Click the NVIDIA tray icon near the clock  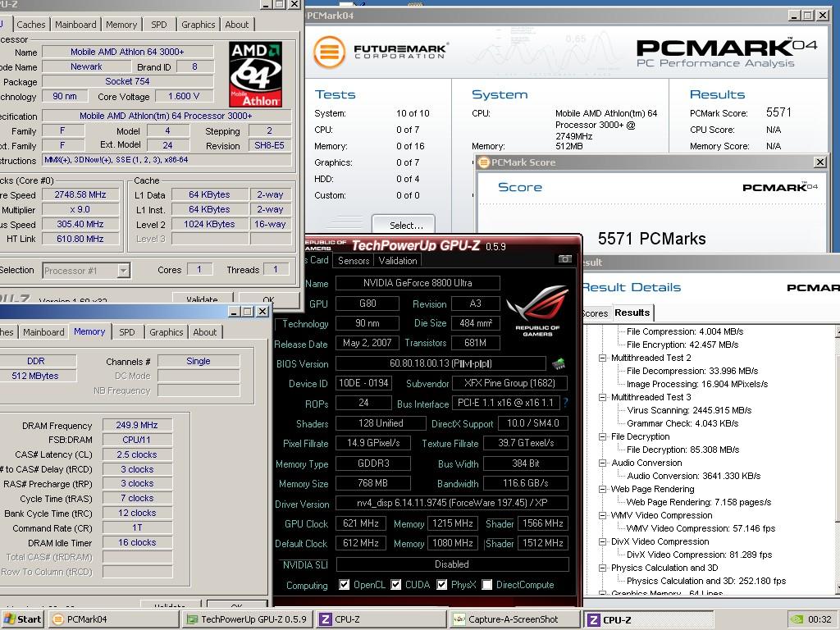point(797,619)
